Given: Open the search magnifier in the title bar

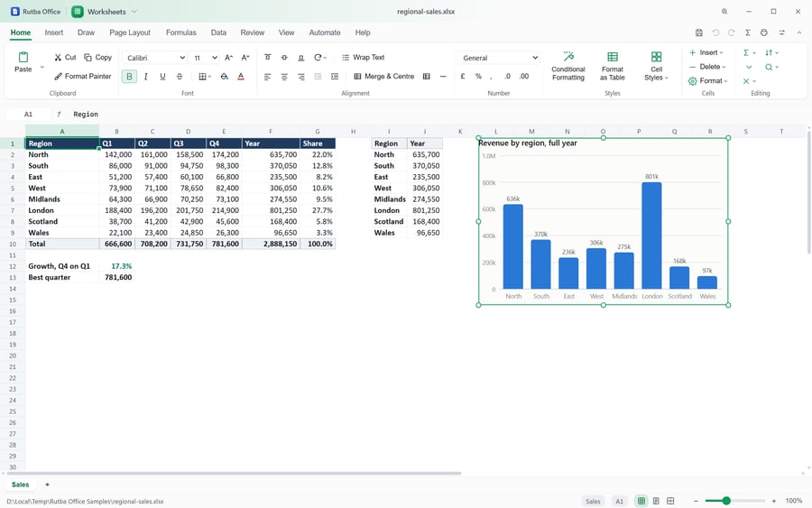Looking at the screenshot, I should [724, 12].
